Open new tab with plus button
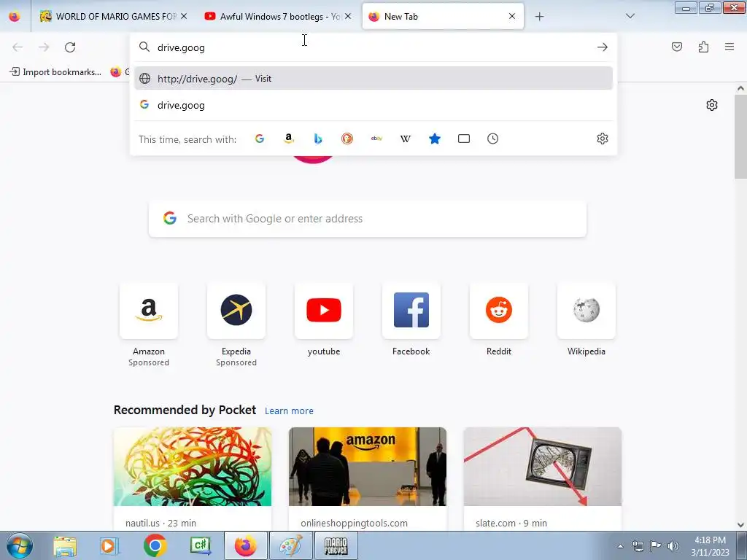This screenshot has width=747, height=560. point(539,17)
